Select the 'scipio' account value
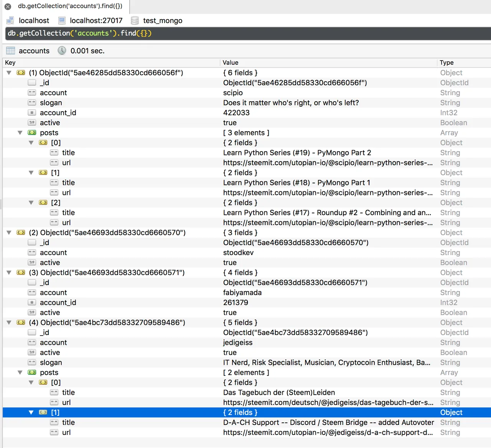This screenshot has width=491, height=448. (x=233, y=93)
